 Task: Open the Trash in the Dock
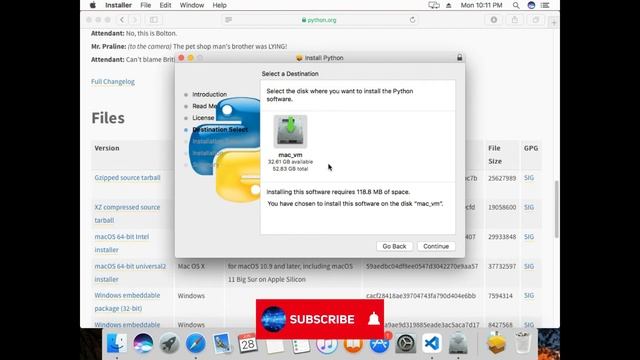522,343
